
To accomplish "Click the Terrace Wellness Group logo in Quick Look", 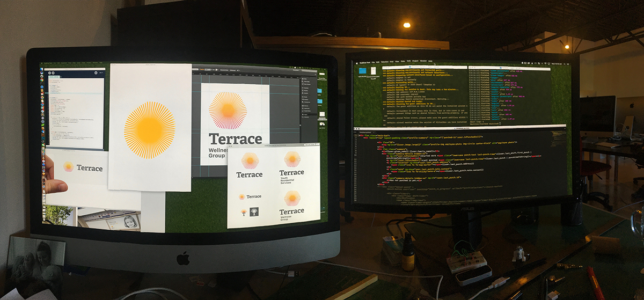I will [292, 206].
